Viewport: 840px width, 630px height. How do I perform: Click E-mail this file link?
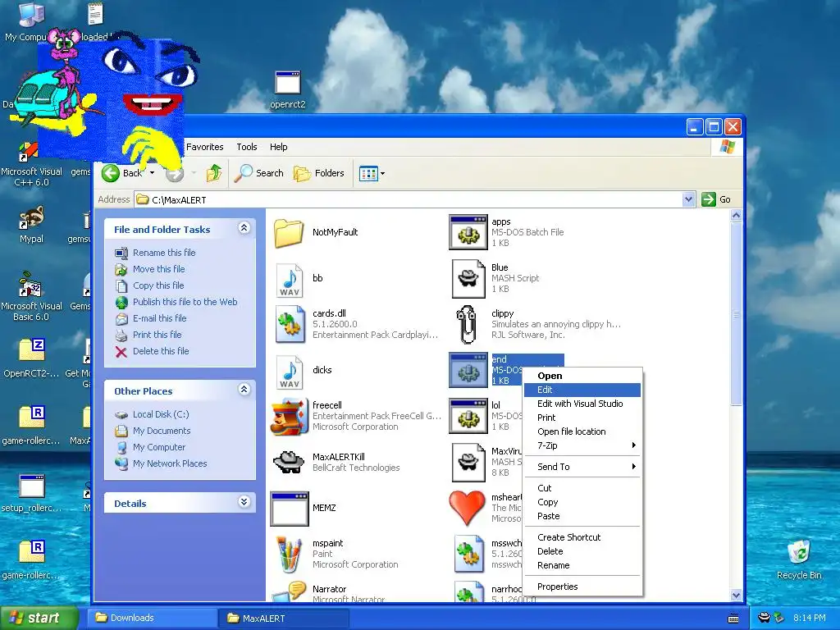(160, 318)
